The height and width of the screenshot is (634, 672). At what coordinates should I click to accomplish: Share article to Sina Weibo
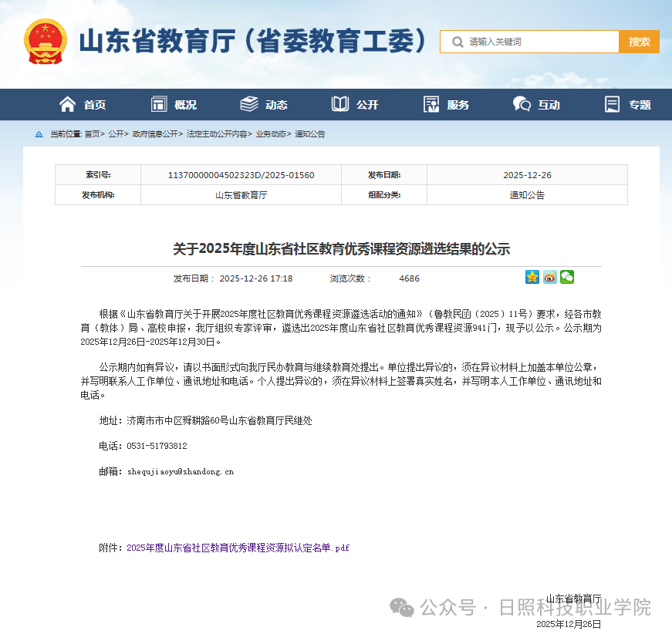(549, 277)
